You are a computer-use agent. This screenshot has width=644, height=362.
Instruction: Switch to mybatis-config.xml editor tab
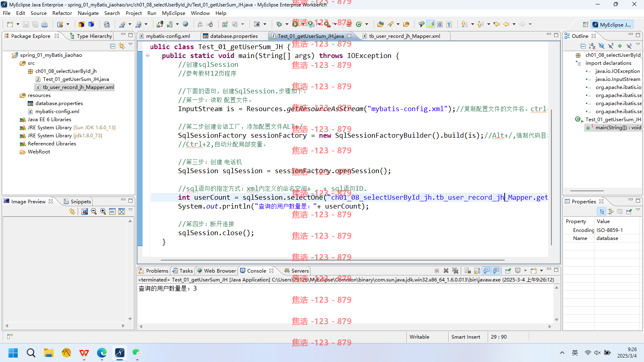(168, 36)
